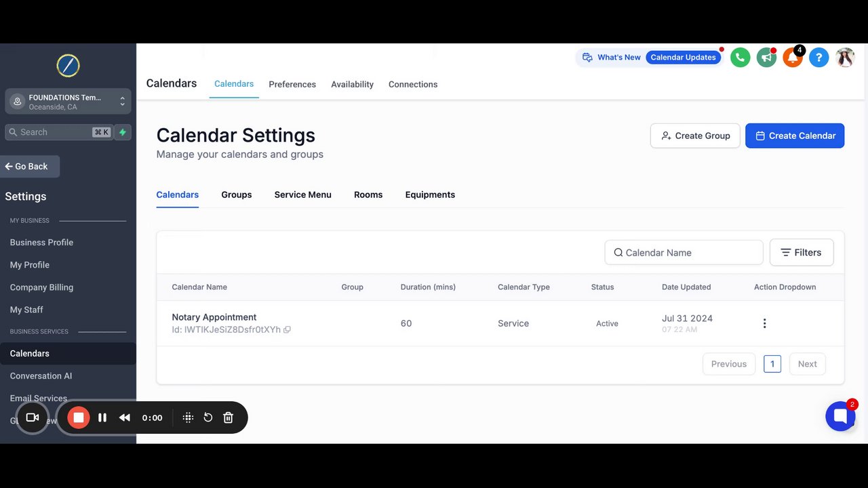Click the compass logo in the sidebar
Viewport: 868px width, 488px height.
pyautogui.click(x=68, y=66)
